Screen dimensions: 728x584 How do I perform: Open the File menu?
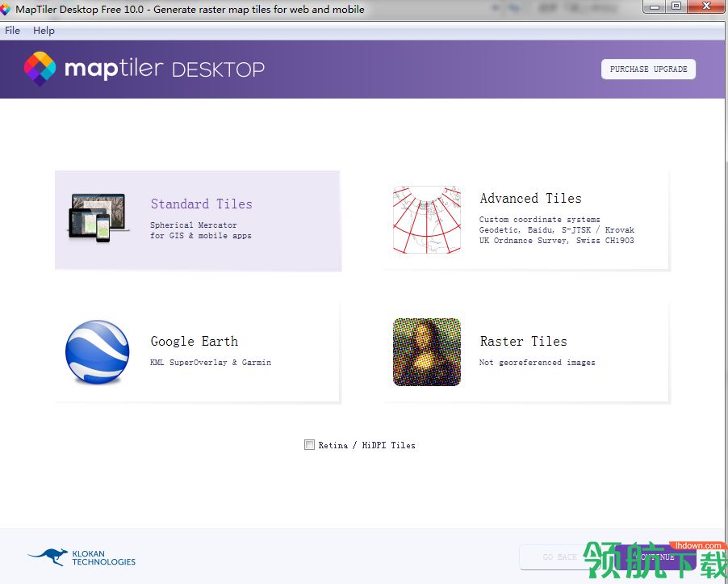coord(13,30)
